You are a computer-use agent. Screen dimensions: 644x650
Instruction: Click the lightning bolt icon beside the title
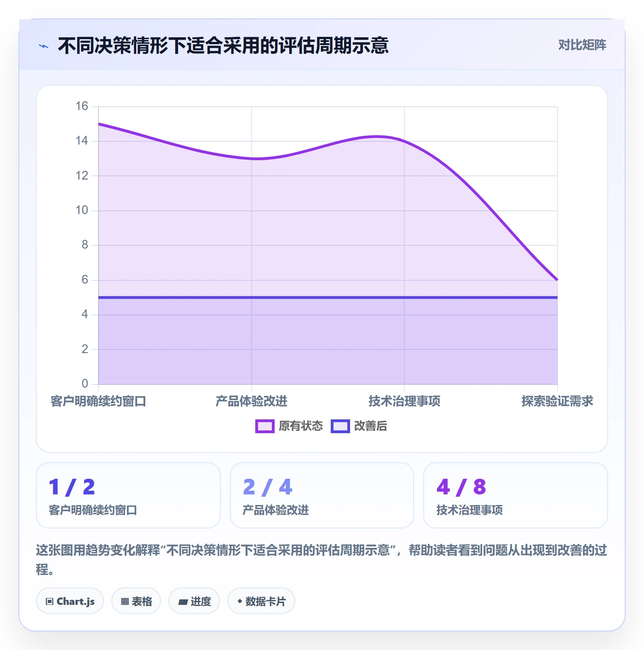pyautogui.click(x=44, y=46)
